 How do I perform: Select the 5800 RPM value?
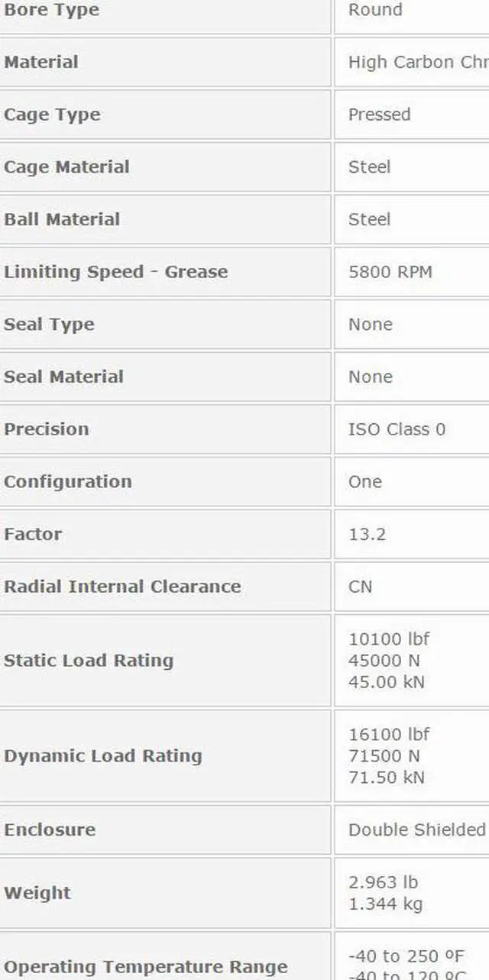[390, 272]
